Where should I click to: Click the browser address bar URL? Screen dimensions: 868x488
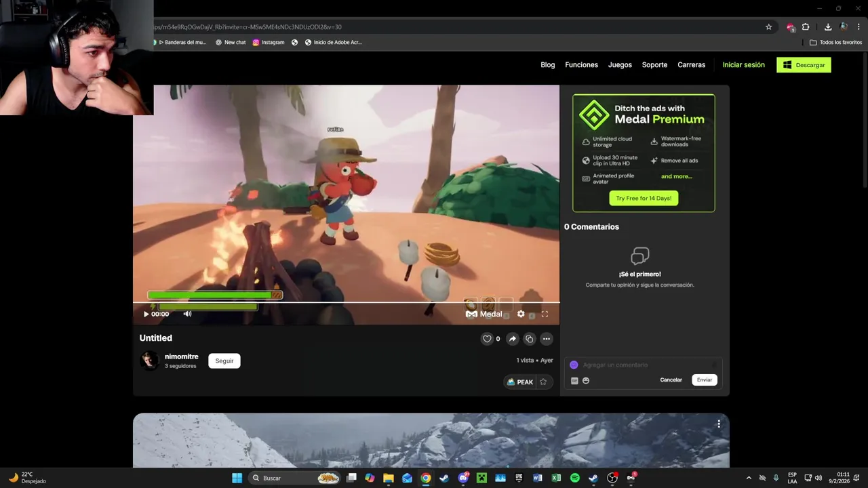pyautogui.click(x=248, y=27)
